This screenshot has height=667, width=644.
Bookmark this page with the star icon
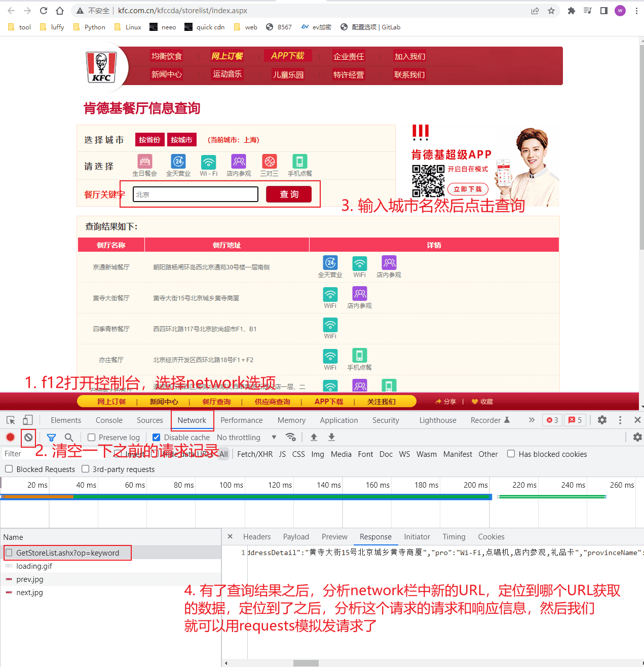(x=551, y=11)
